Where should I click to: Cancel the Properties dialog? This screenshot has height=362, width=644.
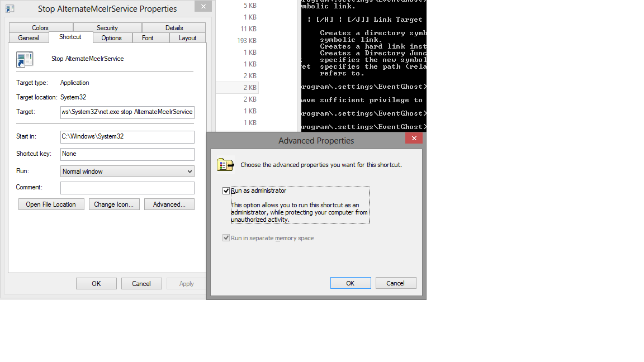click(141, 284)
